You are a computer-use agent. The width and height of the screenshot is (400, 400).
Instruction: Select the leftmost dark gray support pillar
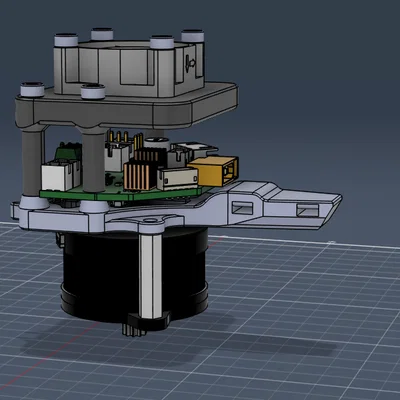32,162
